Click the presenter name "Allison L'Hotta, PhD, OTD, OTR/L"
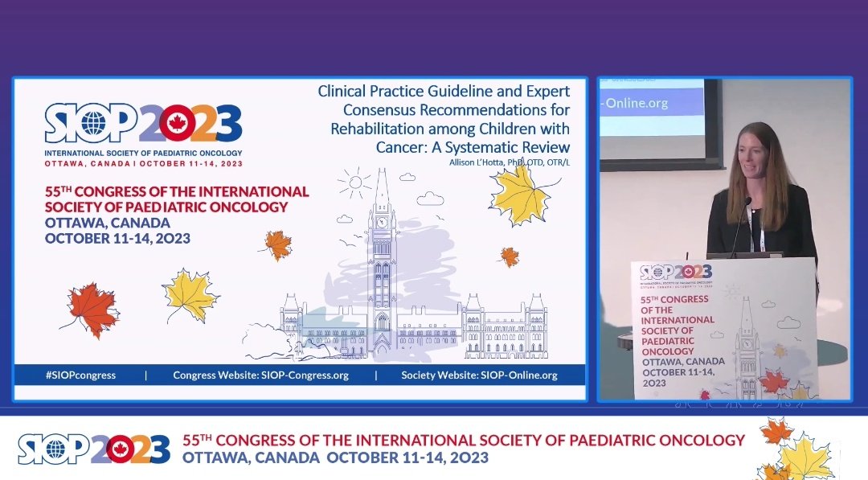The height and width of the screenshot is (480, 868). [510, 162]
